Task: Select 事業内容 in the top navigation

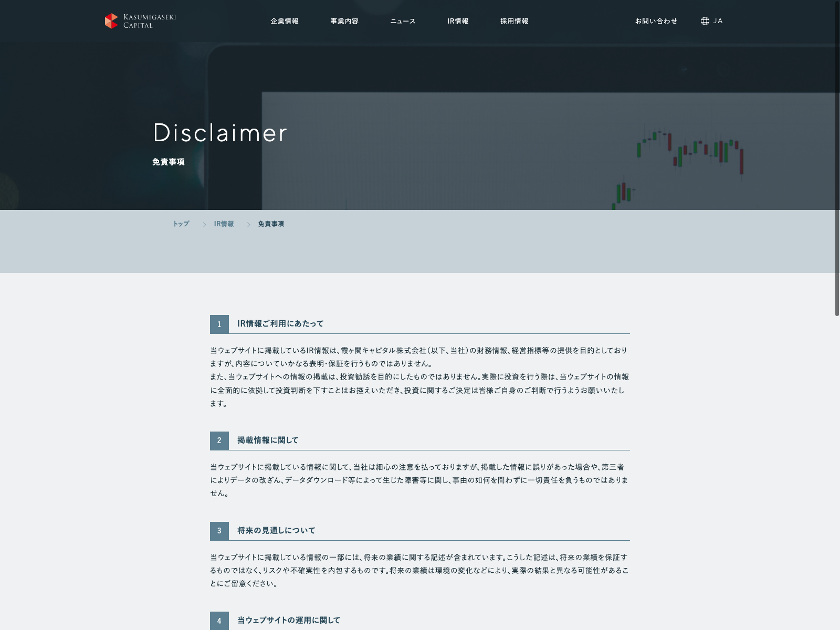Action: pyautogui.click(x=344, y=21)
